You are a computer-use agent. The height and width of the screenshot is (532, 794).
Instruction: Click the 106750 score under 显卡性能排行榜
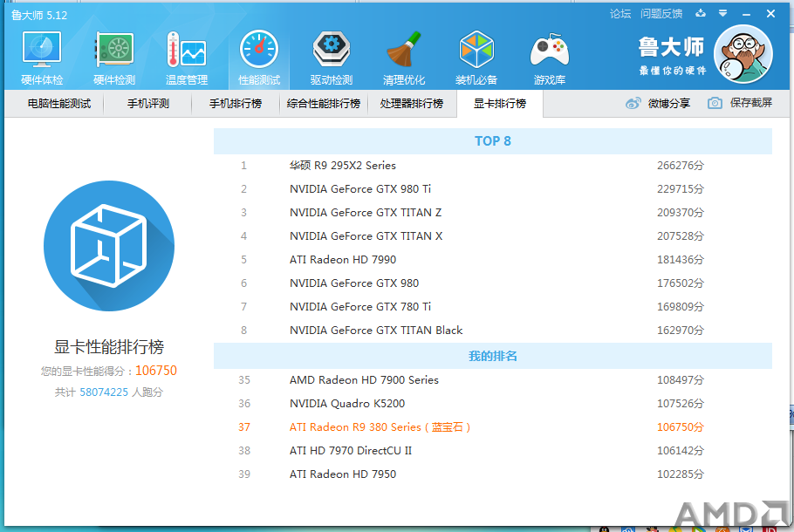coord(156,371)
